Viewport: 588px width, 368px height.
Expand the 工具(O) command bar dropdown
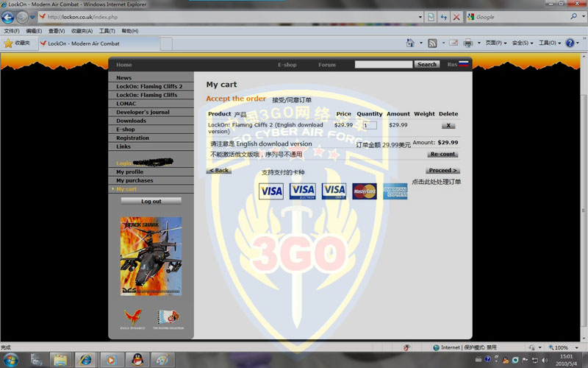click(x=550, y=43)
